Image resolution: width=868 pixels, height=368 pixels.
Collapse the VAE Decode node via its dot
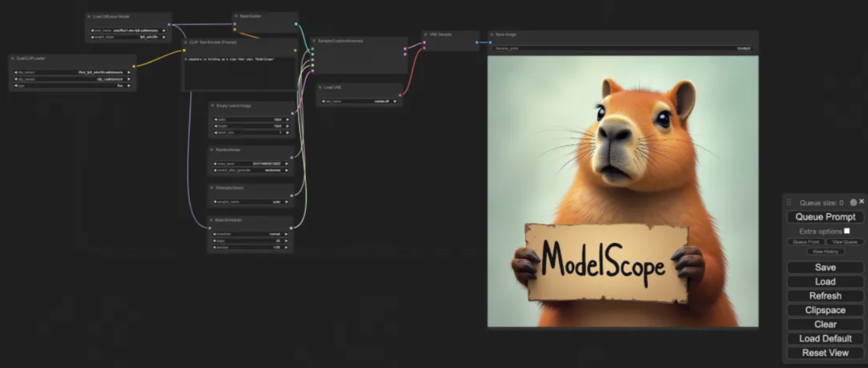426,34
